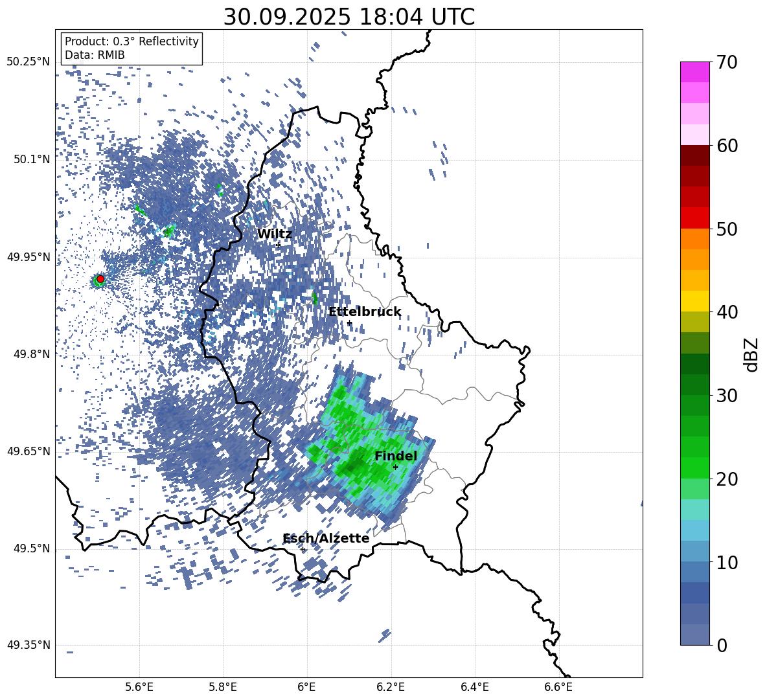
Task: Click the Ettelbruck location cross marker
Action: [x=349, y=322]
